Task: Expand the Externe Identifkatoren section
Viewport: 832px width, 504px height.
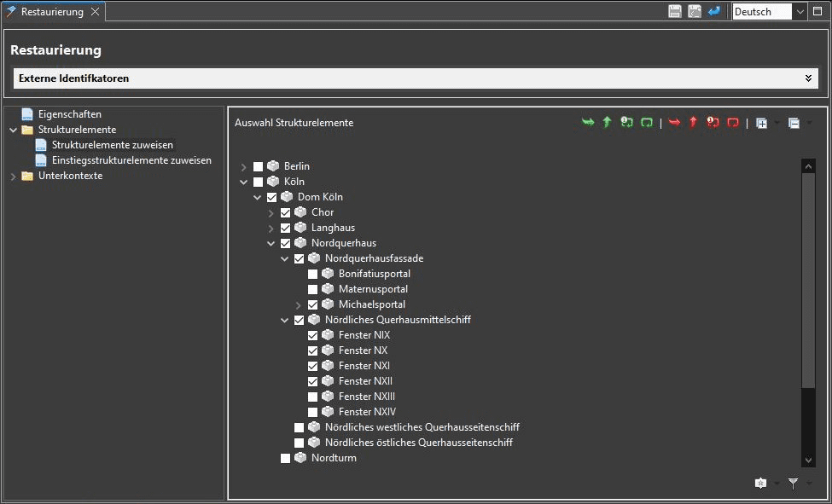Action: (x=808, y=78)
